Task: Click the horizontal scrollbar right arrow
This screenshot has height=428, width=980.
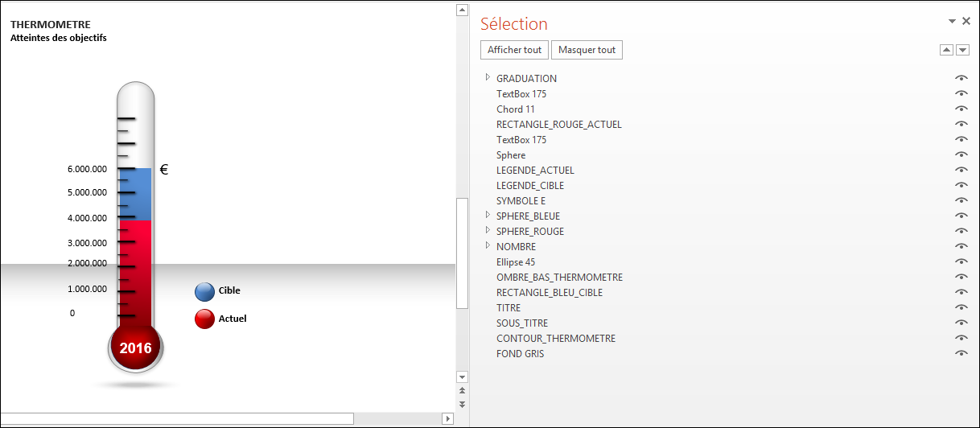Action: coord(448,418)
